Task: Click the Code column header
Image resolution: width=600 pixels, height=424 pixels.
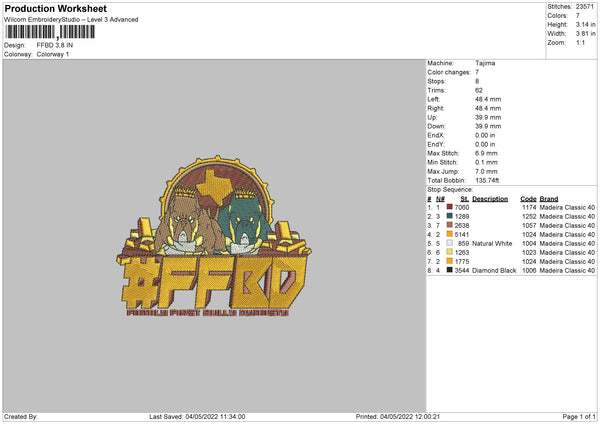Action: (x=529, y=198)
